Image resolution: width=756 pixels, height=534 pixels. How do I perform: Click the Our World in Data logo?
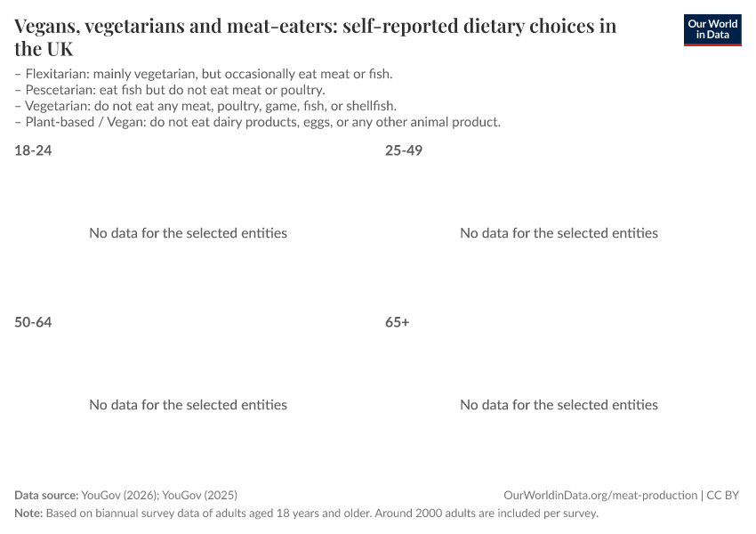712,30
